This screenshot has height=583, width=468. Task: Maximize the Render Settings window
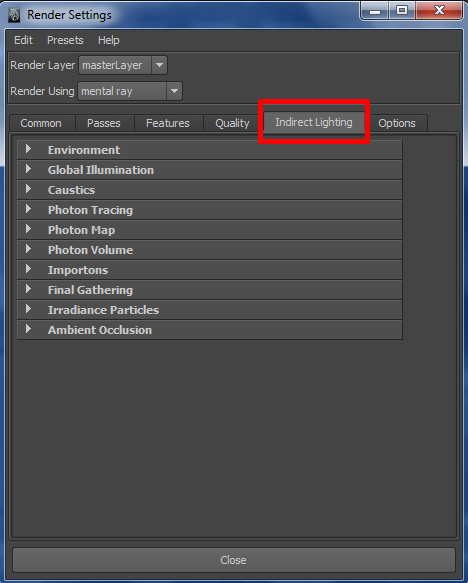pos(402,10)
